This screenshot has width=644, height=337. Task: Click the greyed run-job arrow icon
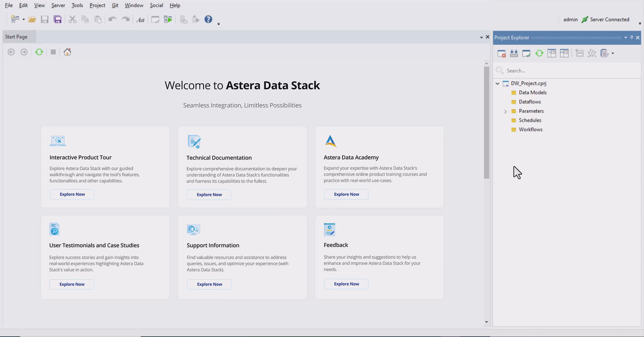pyautogui.click(x=196, y=19)
